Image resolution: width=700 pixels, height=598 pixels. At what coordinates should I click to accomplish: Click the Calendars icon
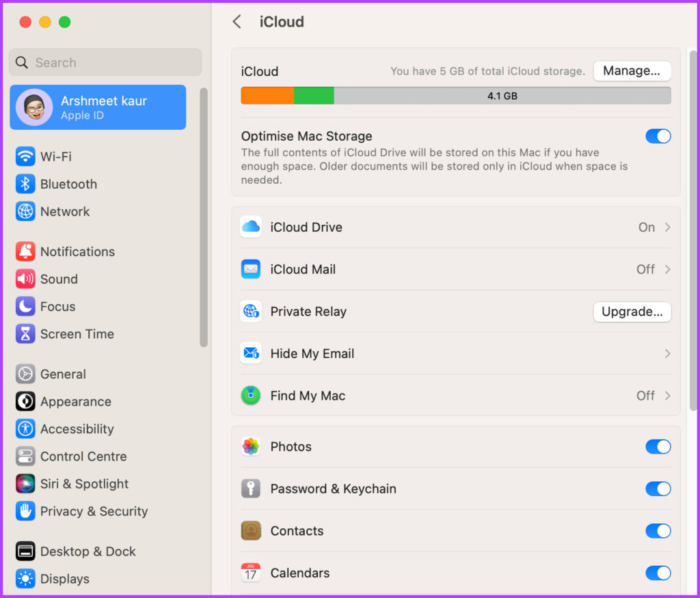click(x=251, y=573)
